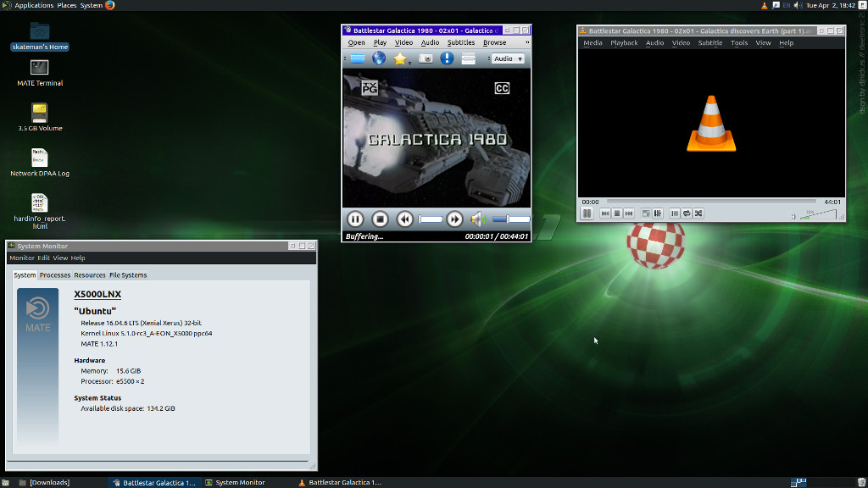Viewport: 868px width, 488px height.
Task: Toggle VLC loop mode button
Action: point(687,213)
